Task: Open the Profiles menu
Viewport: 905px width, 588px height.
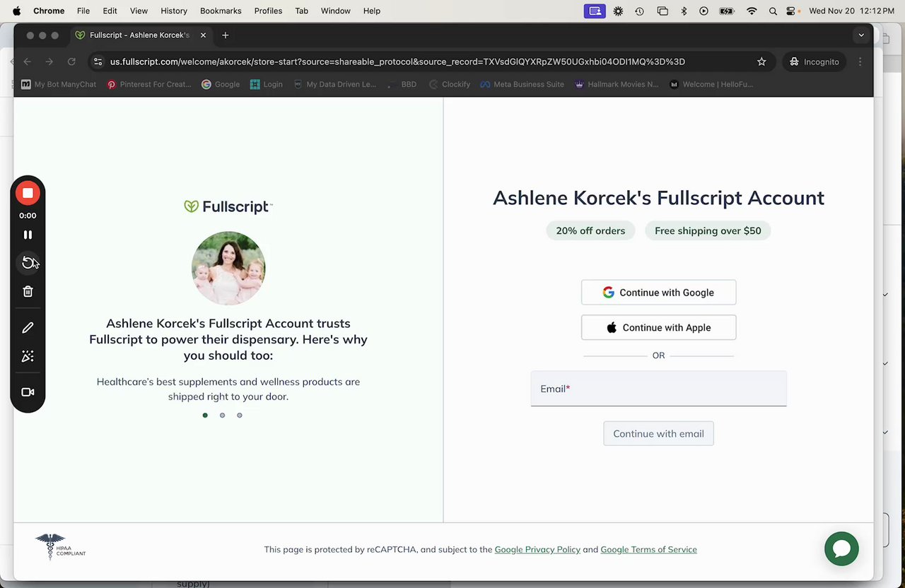Action: coord(268,11)
